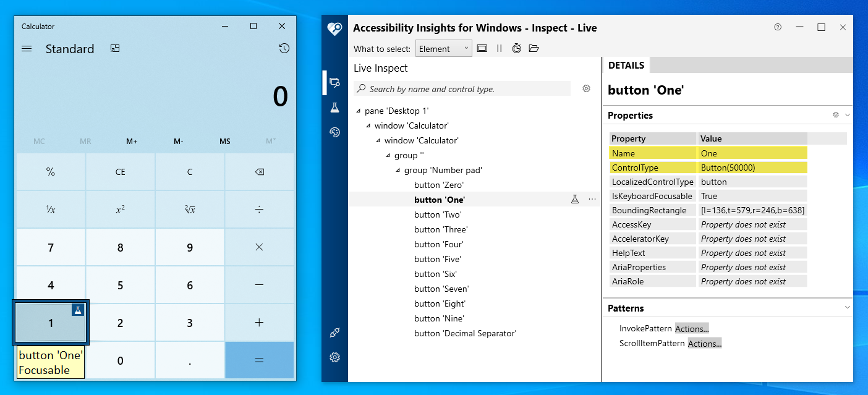
Task: Click the connect plug icon in sidebar
Action: tap(334, 333)
